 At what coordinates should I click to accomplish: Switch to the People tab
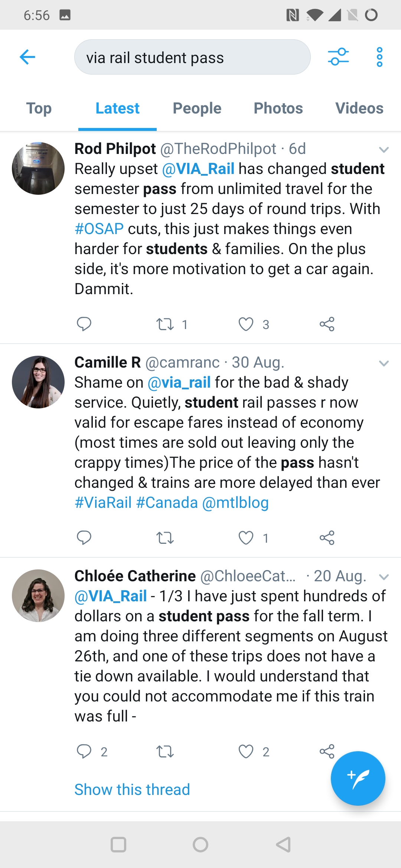pos(197,108)
